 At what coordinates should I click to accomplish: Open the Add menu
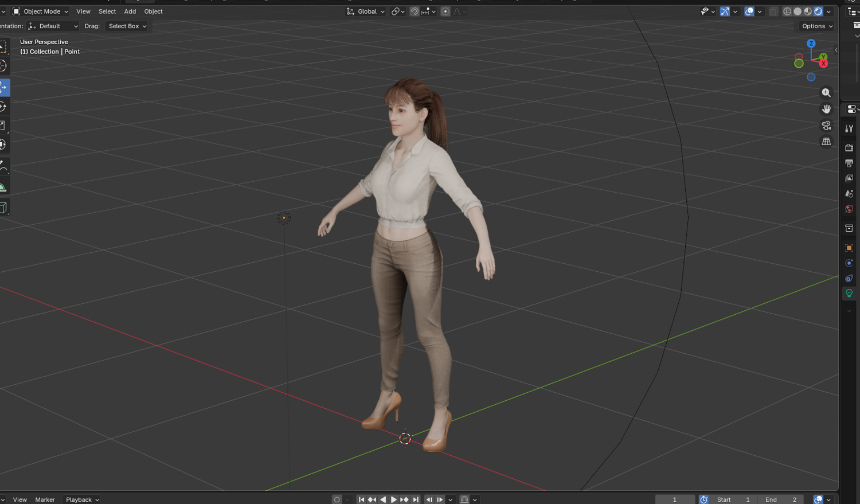(130, 11)
